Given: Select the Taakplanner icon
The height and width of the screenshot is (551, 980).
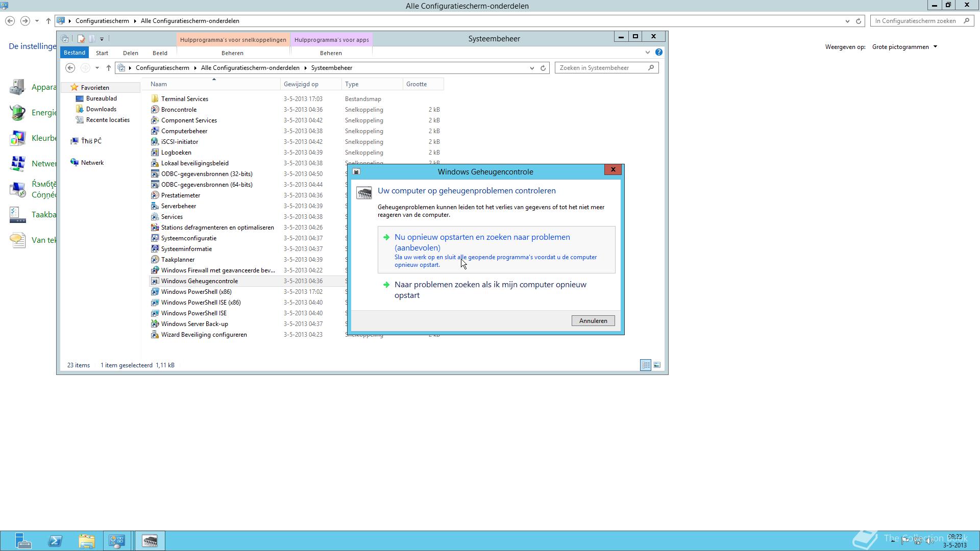Looking at the screenshot, I should pos(155,260).
